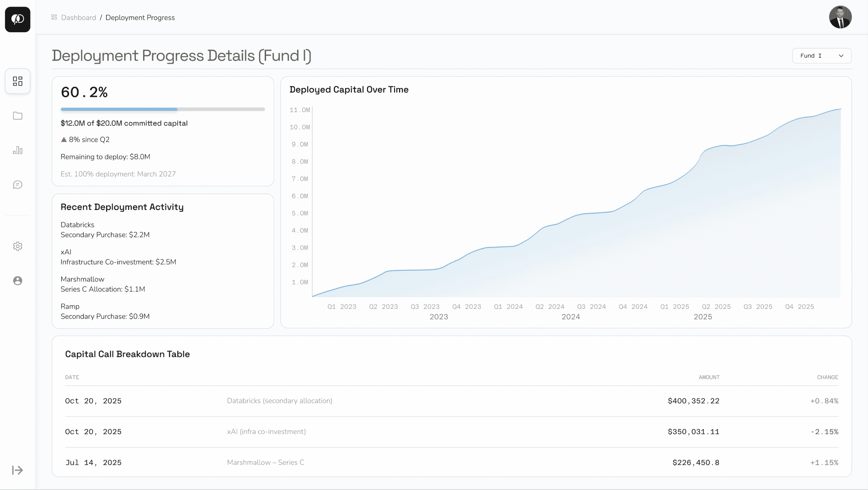This screenshot has width=868, height=490.
Task: Click the app logo in sidebar
Action: (18, 19)
